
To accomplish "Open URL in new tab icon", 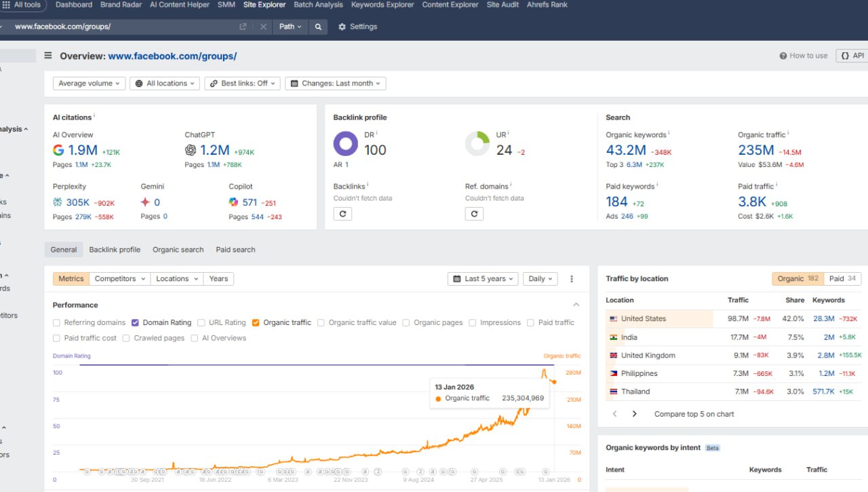I will [x=243, y=26].
